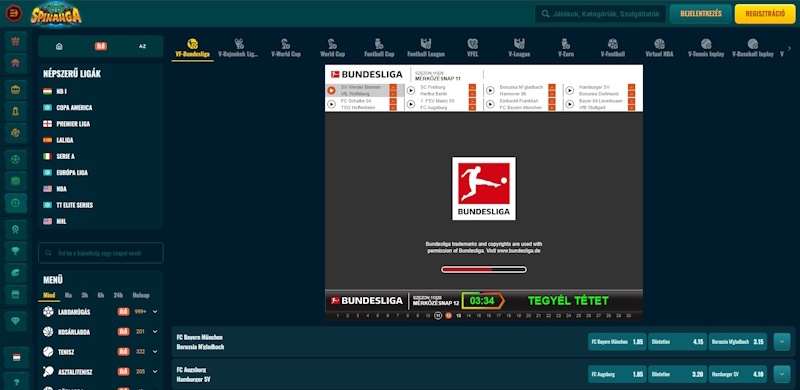800x390 pixels.
Task: Expand the Tenisz sport row
Action: tap(155, 352)
